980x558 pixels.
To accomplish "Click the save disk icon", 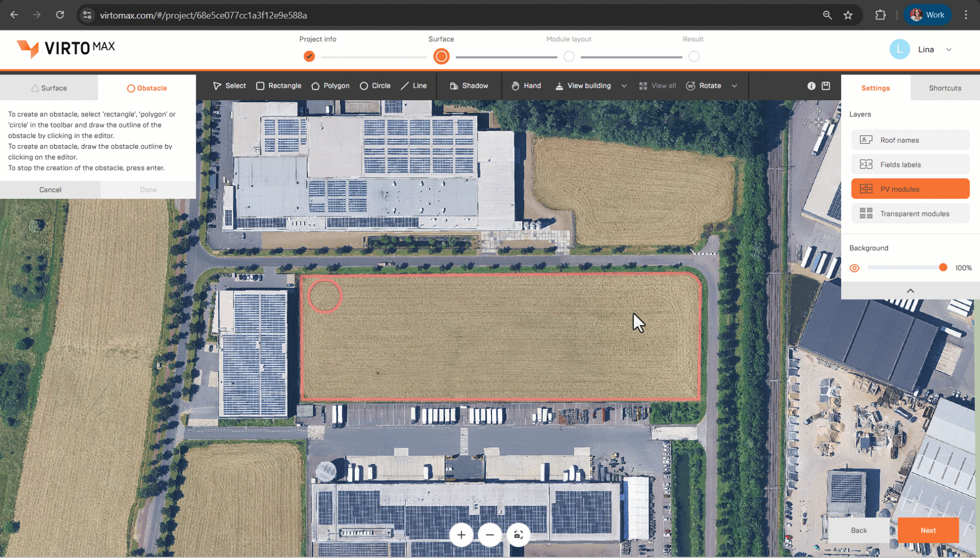I will click(x=826, y=86).
